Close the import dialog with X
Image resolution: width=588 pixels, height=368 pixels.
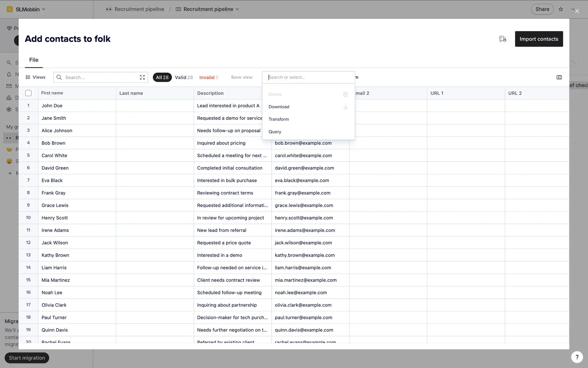tap(577, 11)
